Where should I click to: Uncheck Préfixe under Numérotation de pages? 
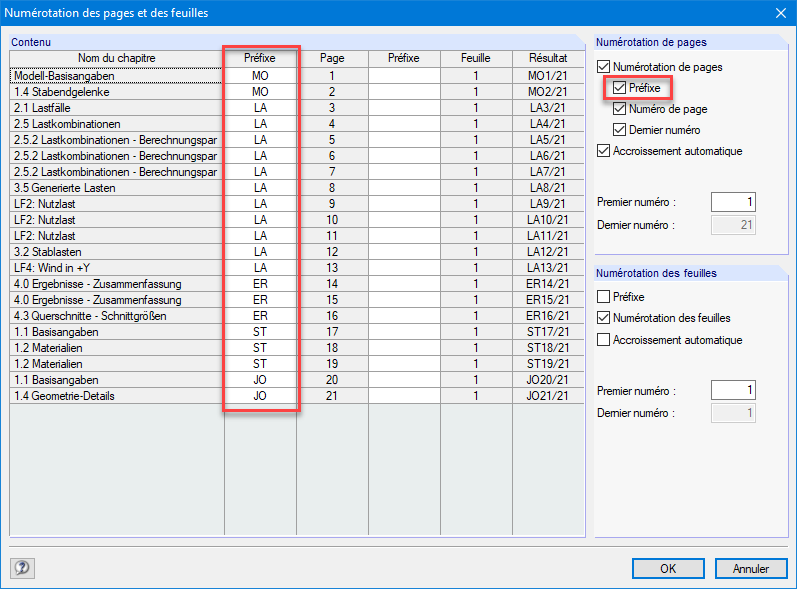[x=619, y=88]
